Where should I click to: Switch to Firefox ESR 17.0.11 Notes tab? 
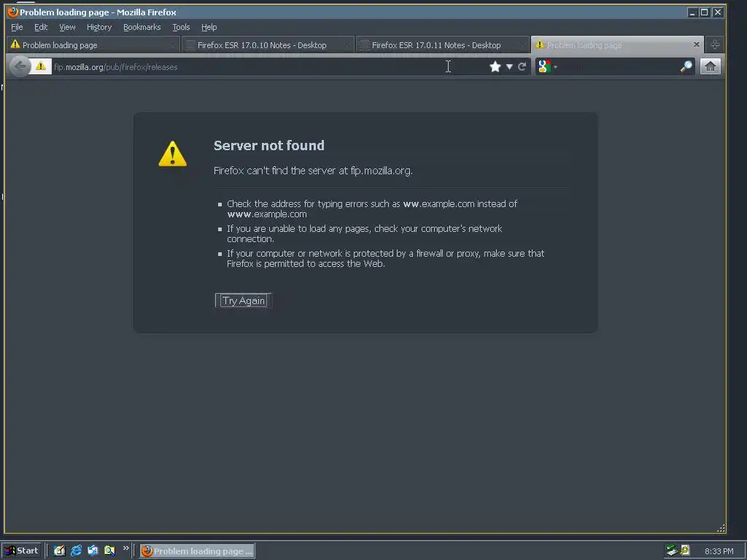pyautogui.click(x=443, y=44)
